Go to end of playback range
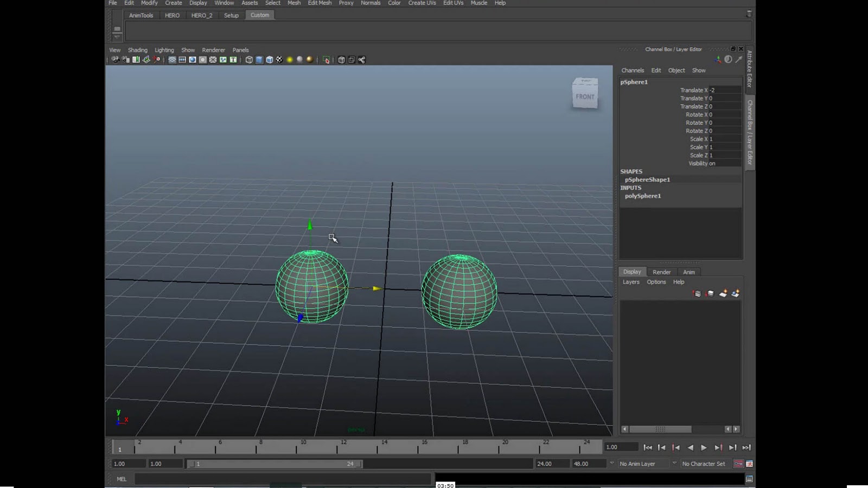The width and height of the screenshot is (868, 488). tap(746, 447)
